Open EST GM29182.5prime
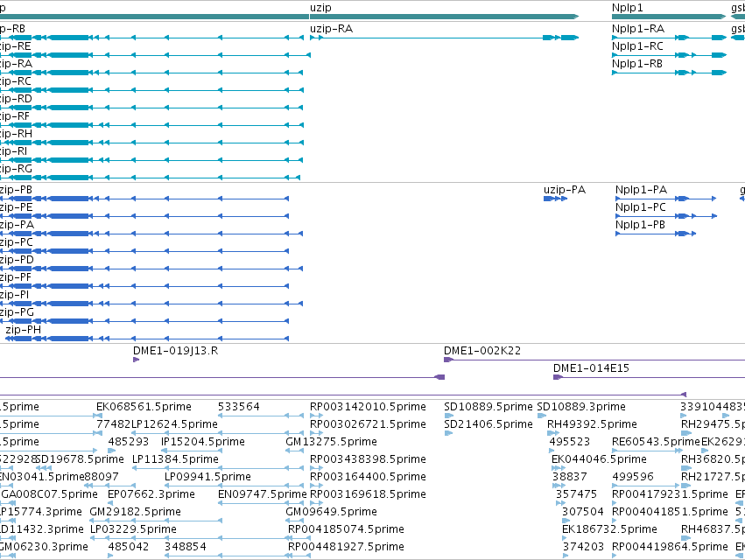Viewport: 745px width, 560px height. click(136, 512)
